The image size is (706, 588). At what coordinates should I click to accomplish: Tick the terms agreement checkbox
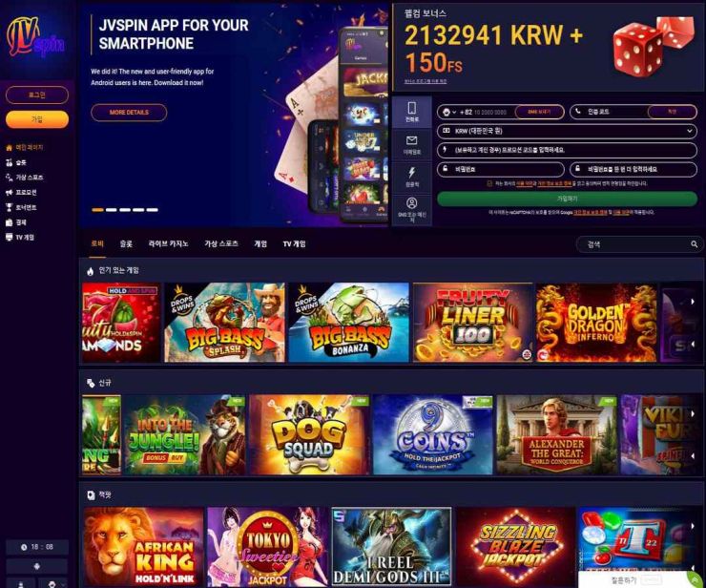[x=489, y=183]
